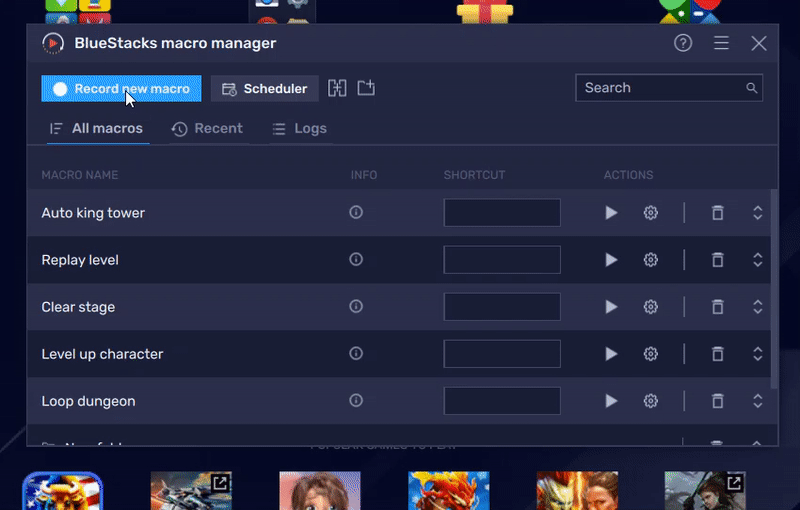Open settings for Replay level macro

[x=651, y=260]
